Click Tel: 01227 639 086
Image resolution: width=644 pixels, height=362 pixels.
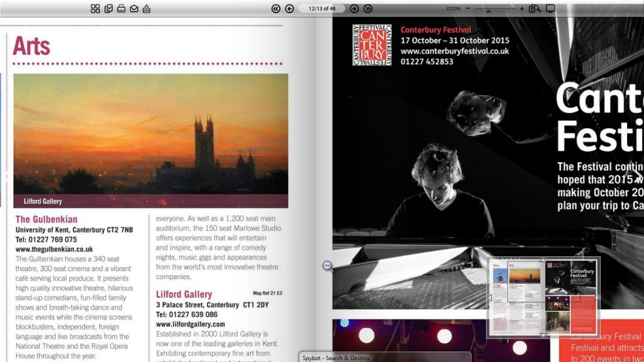tap(187, 314)
